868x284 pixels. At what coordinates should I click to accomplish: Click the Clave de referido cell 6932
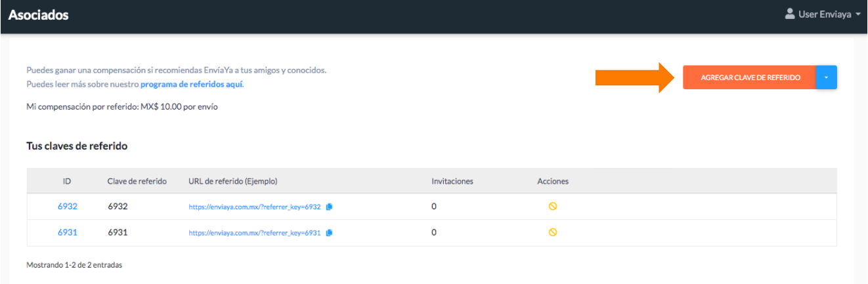pyautogui.click(x=118, y=206)
